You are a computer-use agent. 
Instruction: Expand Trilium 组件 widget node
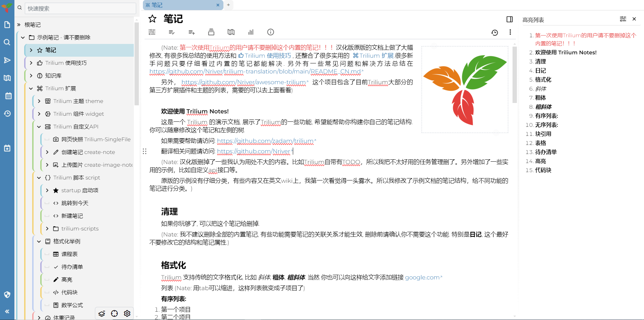39,114
